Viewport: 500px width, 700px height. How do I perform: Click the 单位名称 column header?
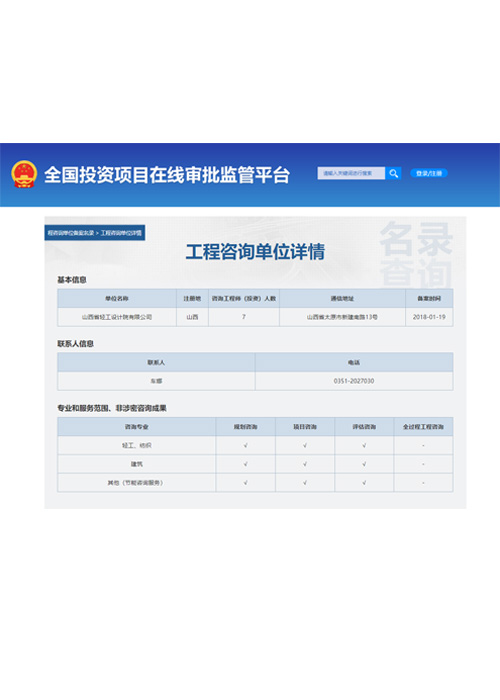coord(117,299)
